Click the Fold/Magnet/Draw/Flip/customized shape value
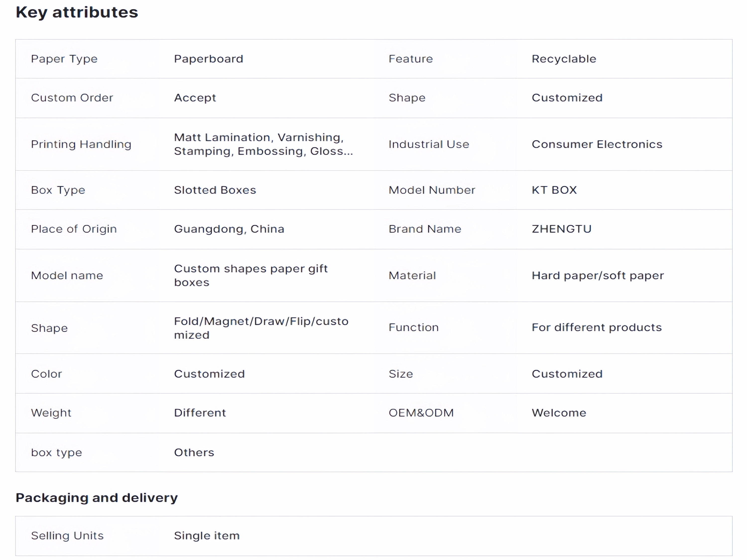Image resolution: width=747 pixels, height=560 pixels. [x=261, y=328]
